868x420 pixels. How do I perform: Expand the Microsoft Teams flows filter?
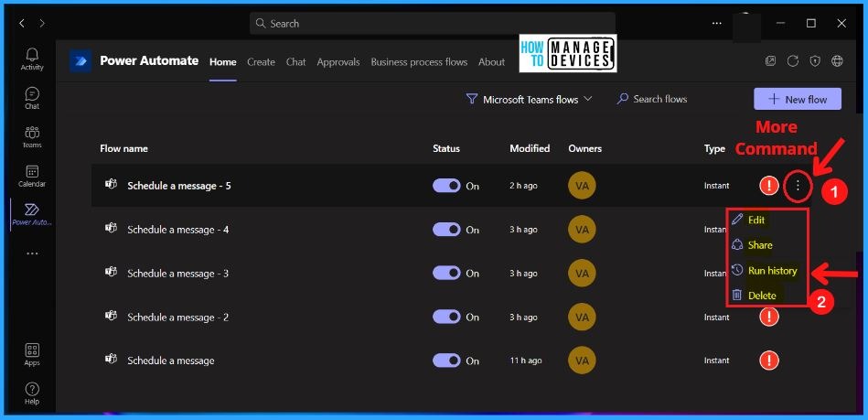pyautogui.click(x=530, y=99)
